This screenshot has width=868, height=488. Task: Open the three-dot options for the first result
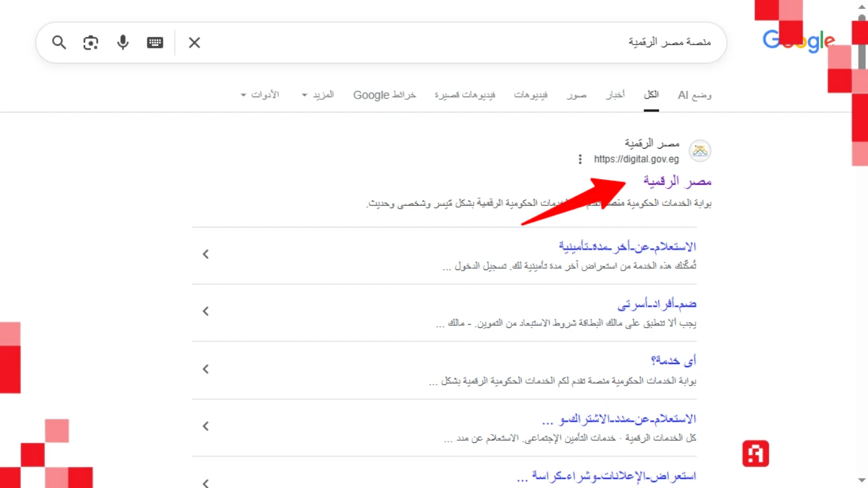point(580,159)
